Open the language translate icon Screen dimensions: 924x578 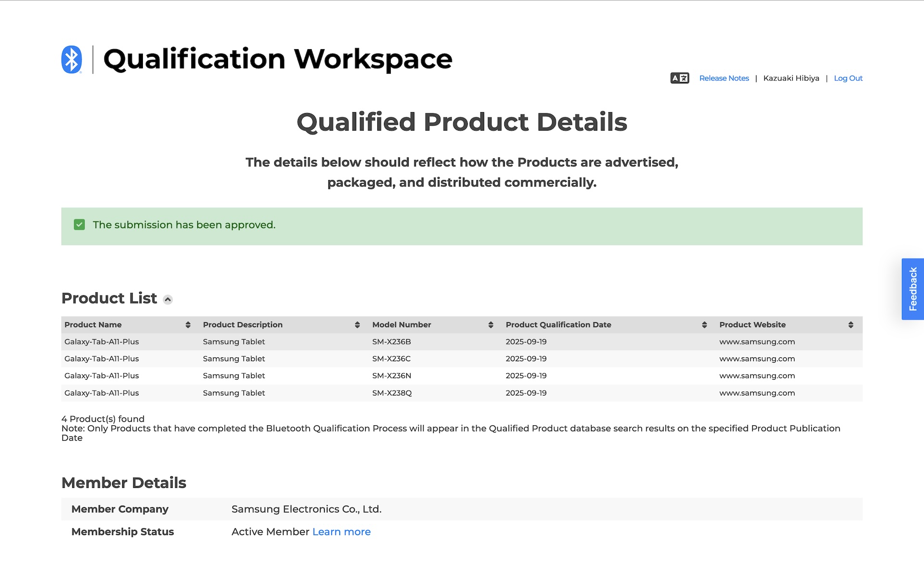(680, 78)
